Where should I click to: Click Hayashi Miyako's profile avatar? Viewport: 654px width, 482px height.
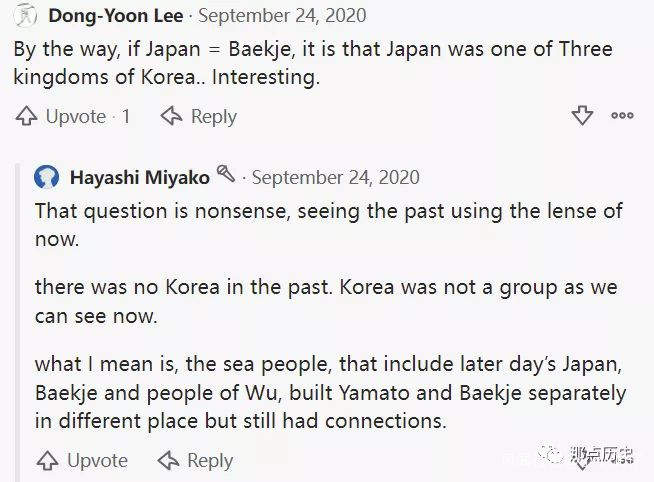click(x=47, y=178)
